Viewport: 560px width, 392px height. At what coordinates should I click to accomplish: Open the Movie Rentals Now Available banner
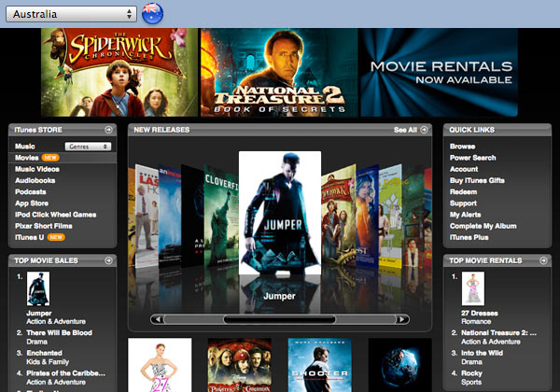click(x=439, y=72)
